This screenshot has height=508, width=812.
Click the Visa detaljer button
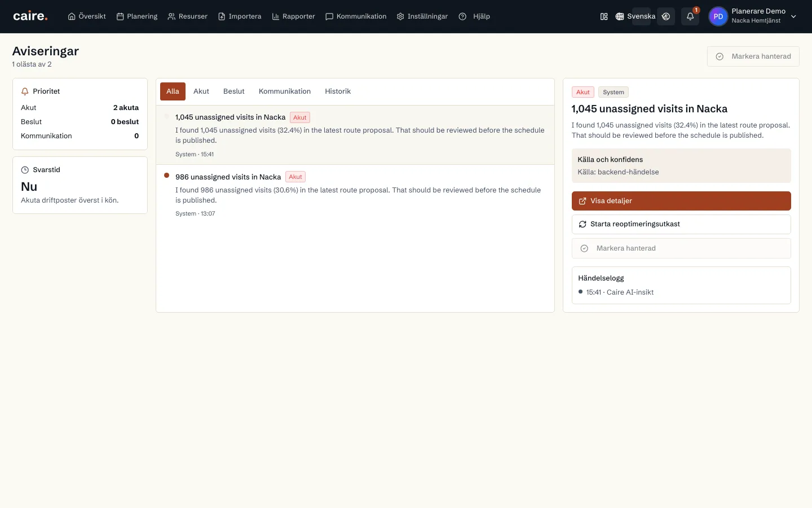pyautogui.click(x=681, y=201)
